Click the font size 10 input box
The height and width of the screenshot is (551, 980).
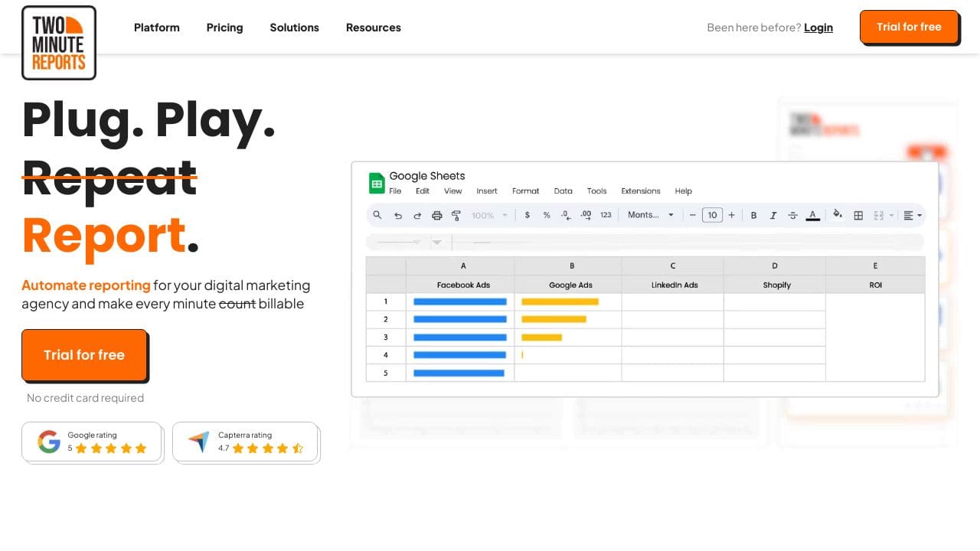tap(712, 215)
